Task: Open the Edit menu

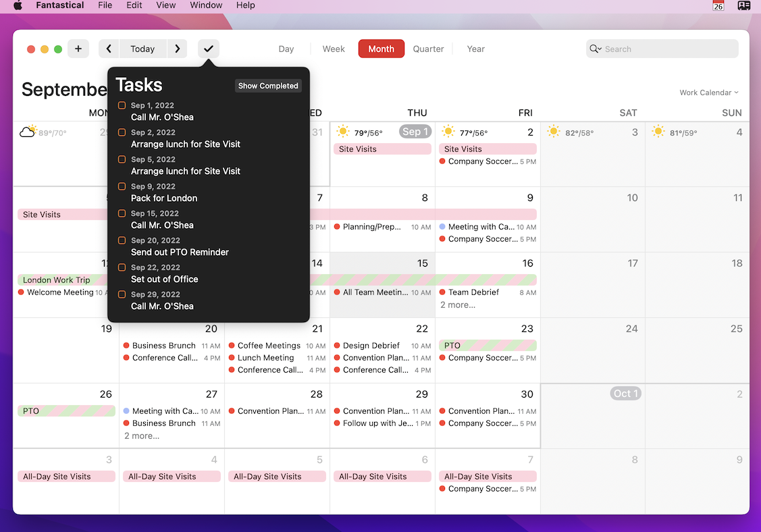Action: tap(134, 5)
